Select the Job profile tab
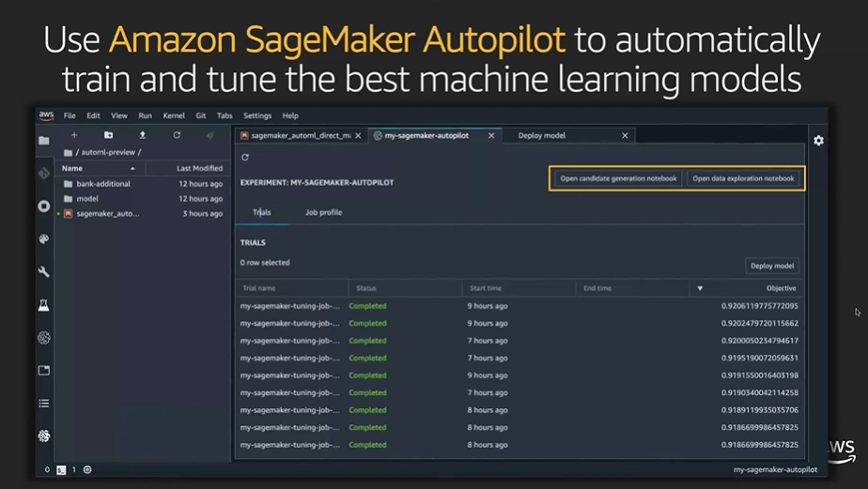868x489 pixels. point(323,212)
